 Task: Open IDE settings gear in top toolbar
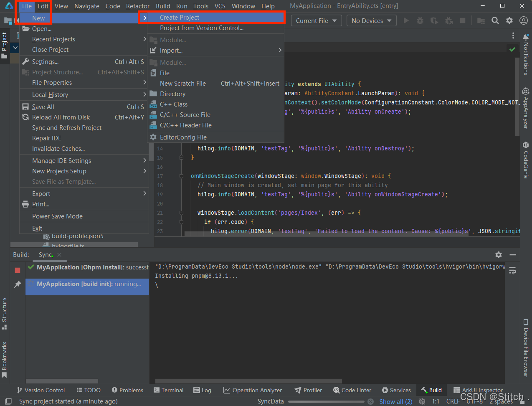[x=509, y=20]
